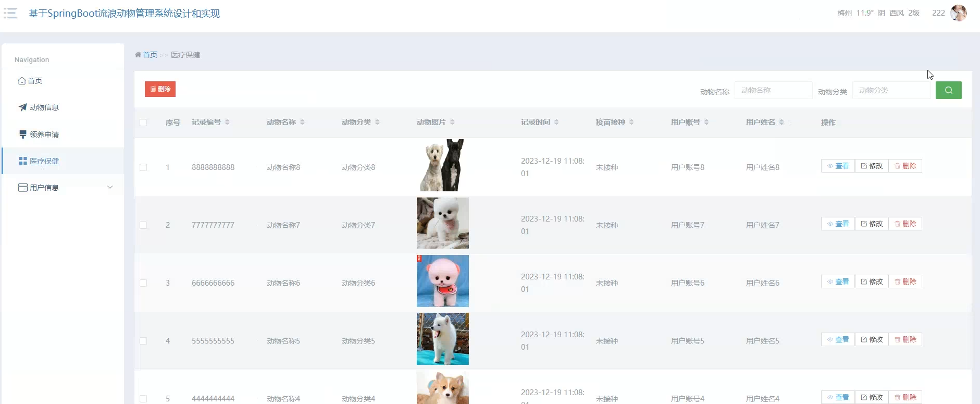Click the 梅州 weather info text
The height and width of the screenshot is (404, 980).
tap(878, 13)
